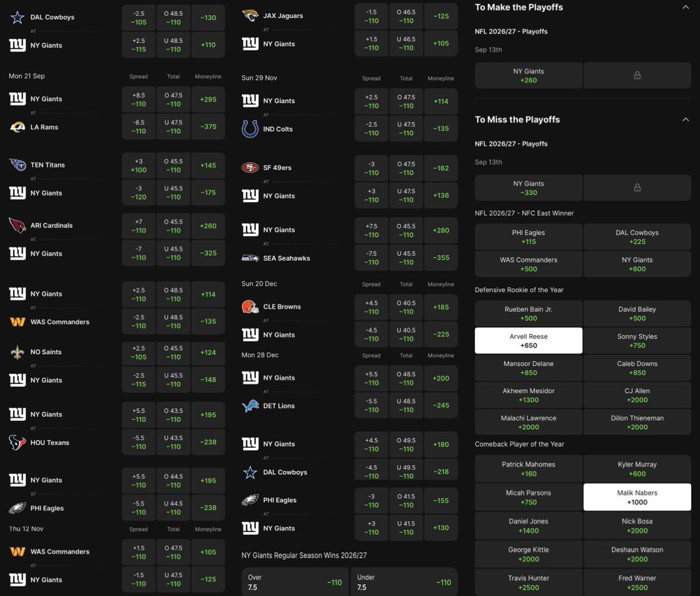700x596 pixels.
Task: Click the DAL Cowboys star logo beside -218 moneyline
Action: pyautogui.click(x=250, y=472)
